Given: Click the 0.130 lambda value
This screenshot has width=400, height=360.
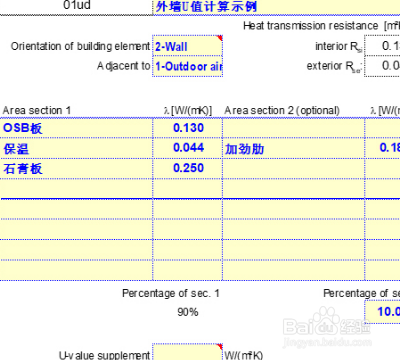Looking at the screenshot, I should (x=188, y=128).
